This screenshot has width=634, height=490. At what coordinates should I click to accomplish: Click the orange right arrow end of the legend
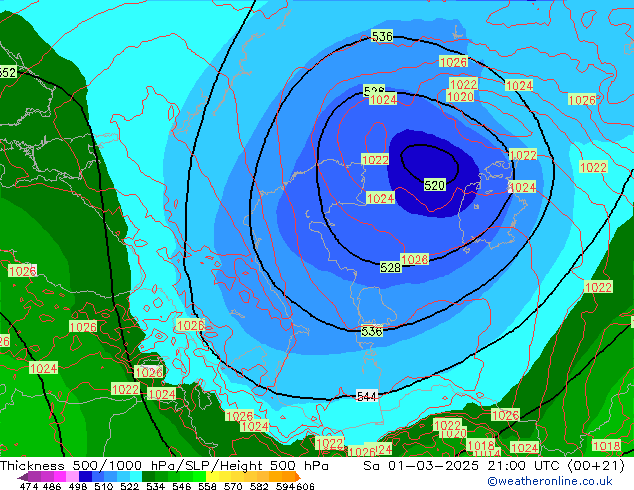click(298, 477)
